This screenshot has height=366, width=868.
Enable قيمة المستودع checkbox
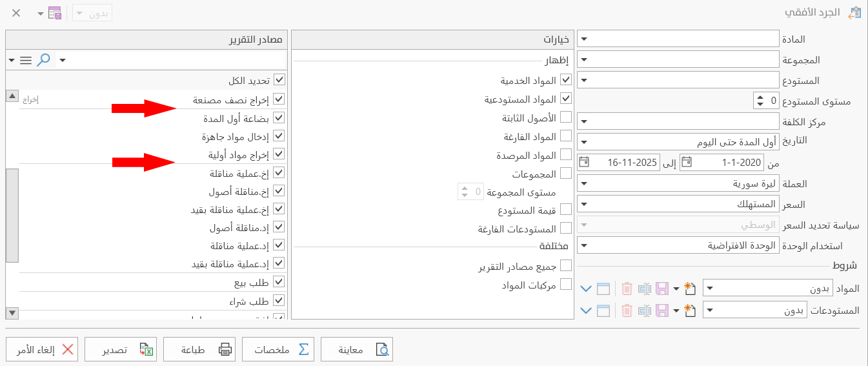click(x=566, y=210)
